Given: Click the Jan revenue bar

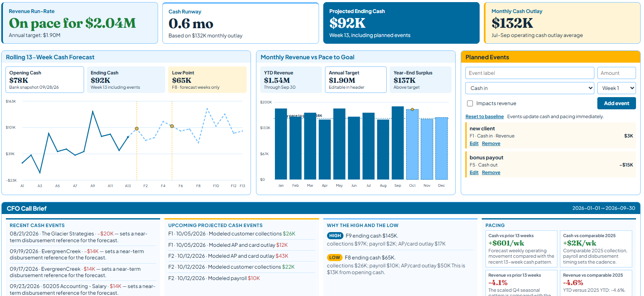Looking at the screenshot, I should click(x=281, y=144).
